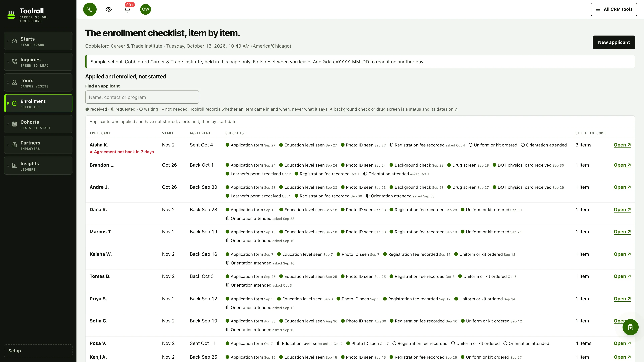Click the Agreement not back in 7 days alert

point(122,152)
